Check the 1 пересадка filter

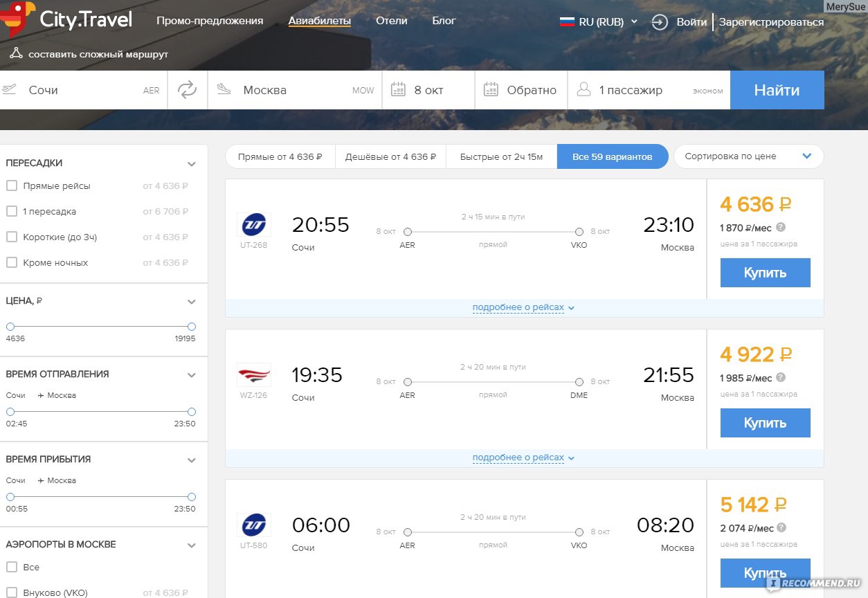coord(12,212)
